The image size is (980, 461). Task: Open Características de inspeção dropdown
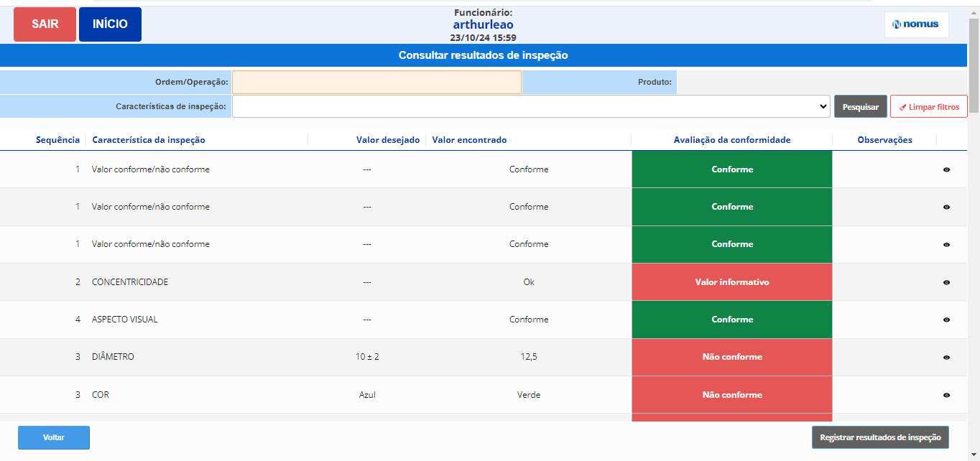point(531,106)
